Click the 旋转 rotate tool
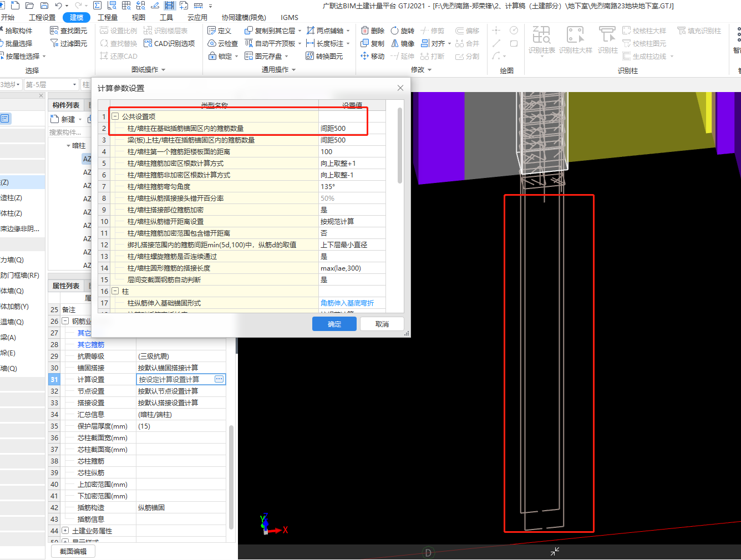Image resolution: width=741 pixels, height=560 pixels. point(402,30)
